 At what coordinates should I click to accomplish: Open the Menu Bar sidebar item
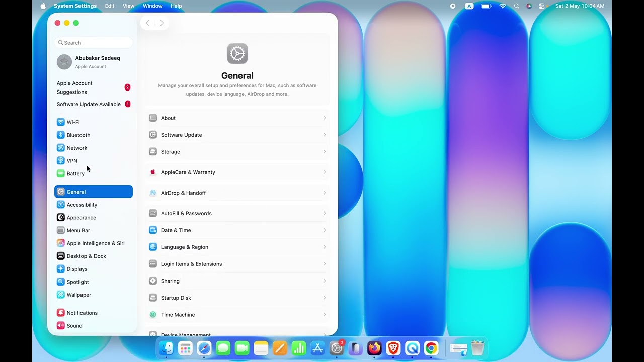point(94,230)
